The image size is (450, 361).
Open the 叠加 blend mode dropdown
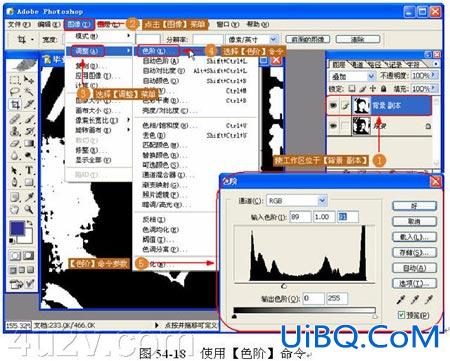tap(371, 76)
